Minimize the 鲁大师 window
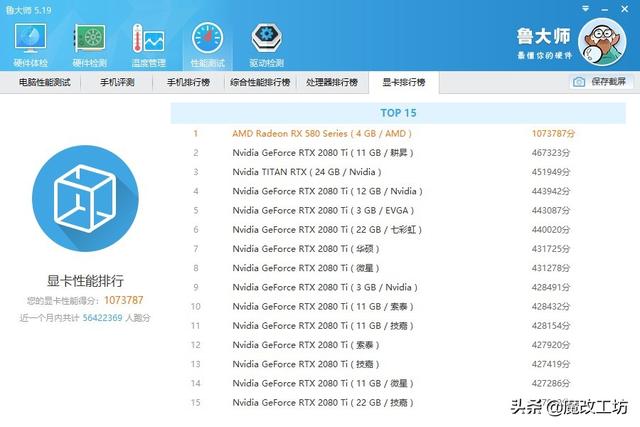 [x=605, y=9]
